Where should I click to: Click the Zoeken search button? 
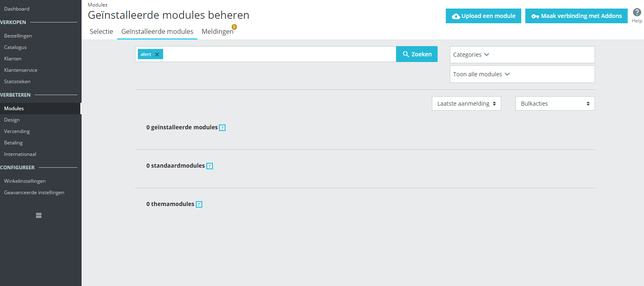(x=417, y=54)
